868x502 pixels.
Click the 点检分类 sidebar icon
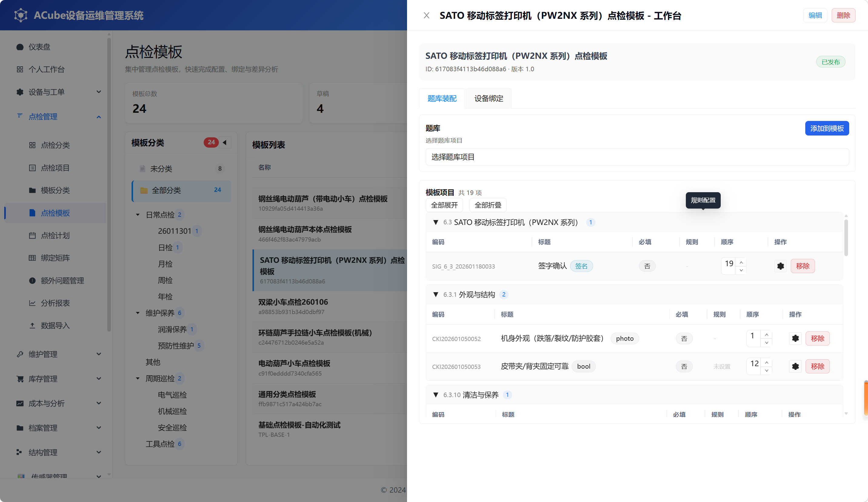pyautogui.click(x=32, y=145)
